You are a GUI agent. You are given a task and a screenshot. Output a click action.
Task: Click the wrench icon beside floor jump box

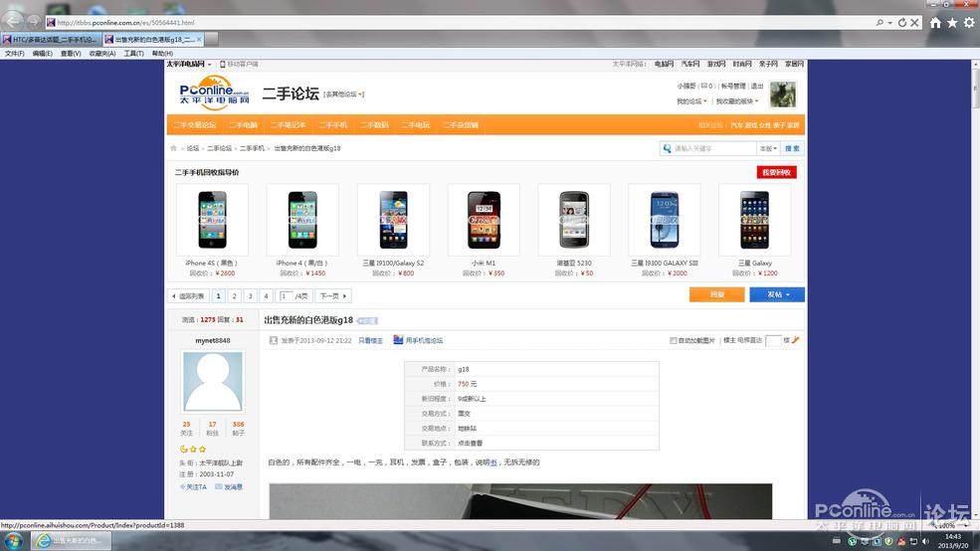tap(795, 340)
